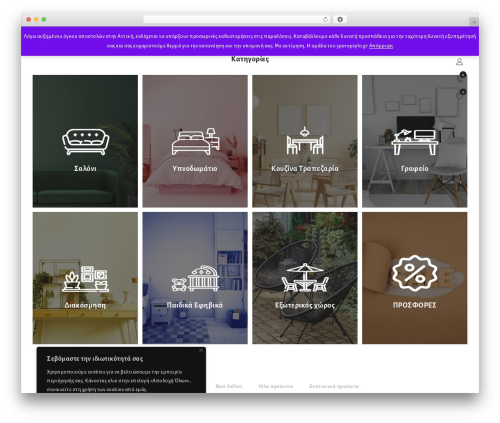The width and height of the screenshot is (500, 423).
Task: Click the bed icon for Υπνοδωμάτιο
Action: pos(196,141)
